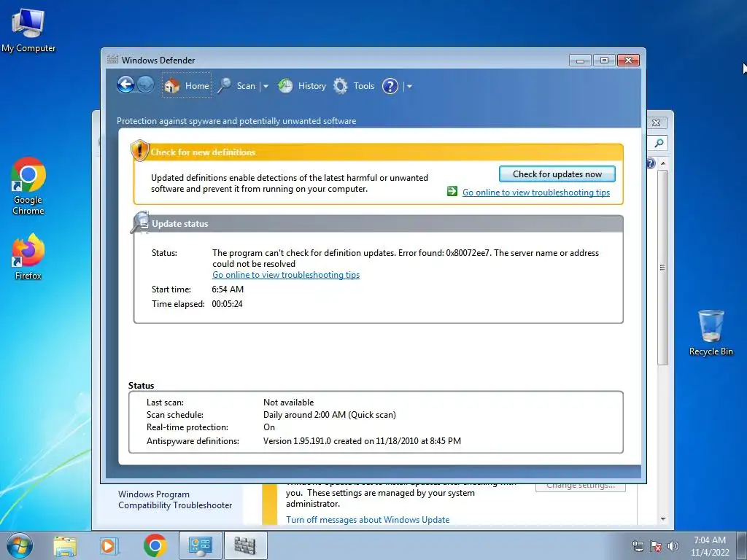
Task: Launch Windows Media Player from taskbar
Action: coord(109,545)
